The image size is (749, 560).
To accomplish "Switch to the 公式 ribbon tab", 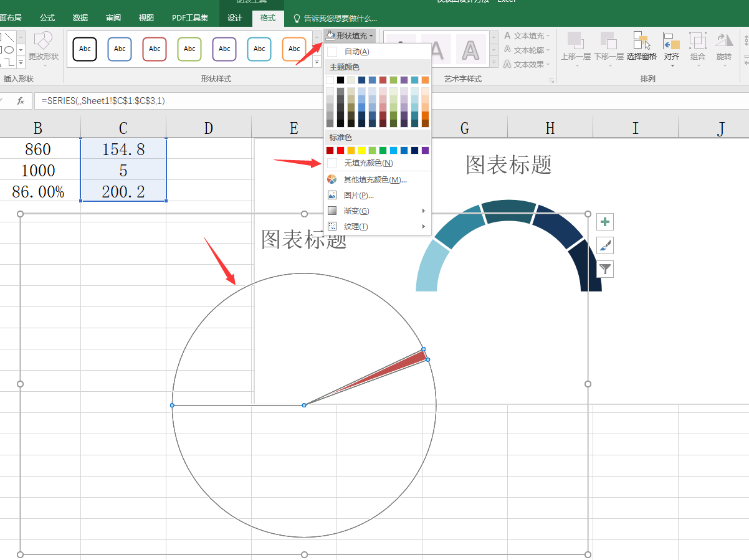I will (47, 18).
